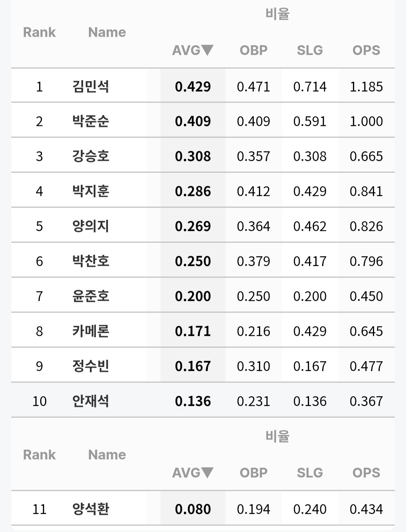The width and height of the screenshot is (406, 532).
Task: Click the top SLG column header
Action: [x=310, y=50]
